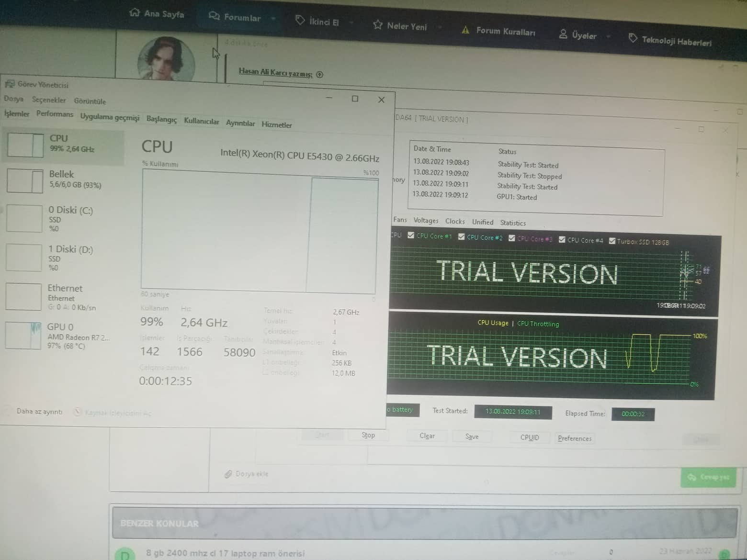Switch to the Performans tab
747x560 pixels.
55,114
